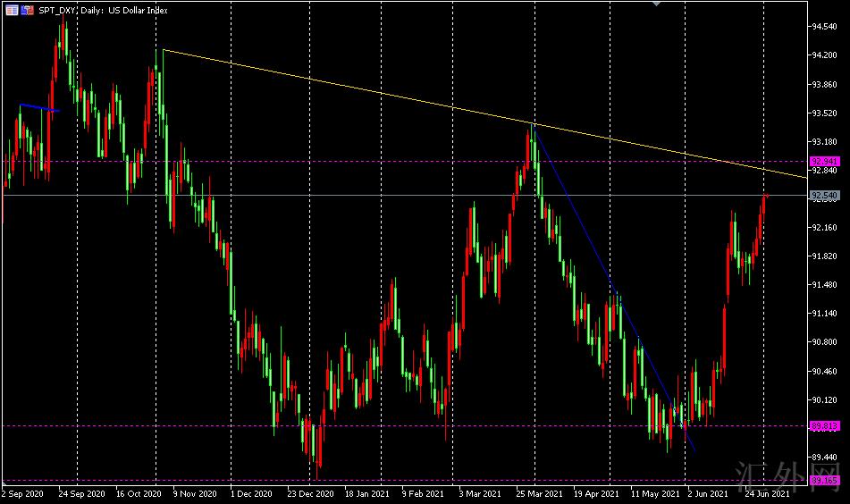Click the magenta 89.165 price level tag
Image resolution: width=850 pixels, height=504 pixels.
[824, 480]
